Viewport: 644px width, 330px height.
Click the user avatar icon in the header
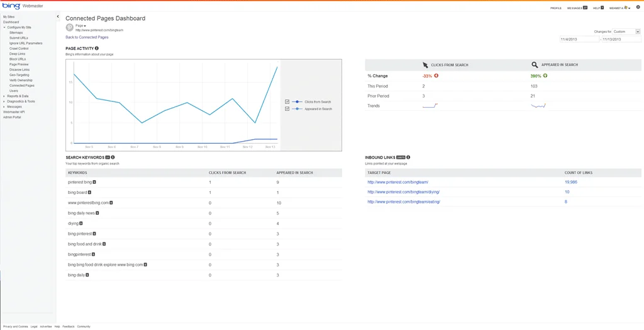[626, 8]
